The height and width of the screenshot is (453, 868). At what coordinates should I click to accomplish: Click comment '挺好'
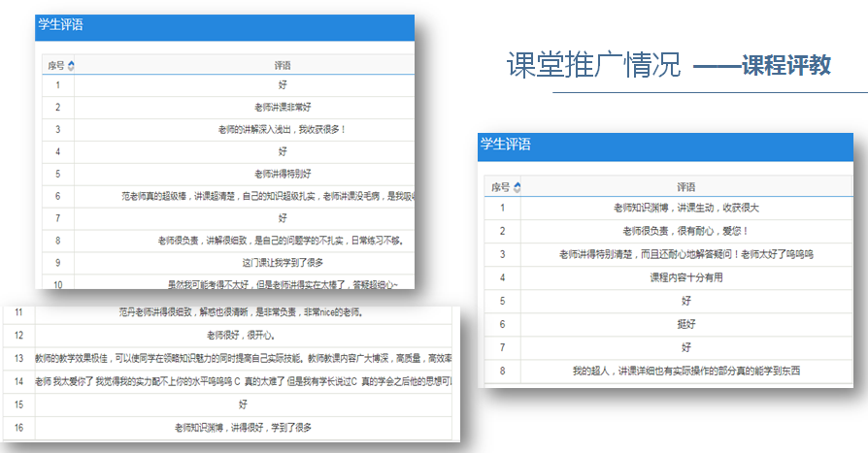tap(685, 324)
